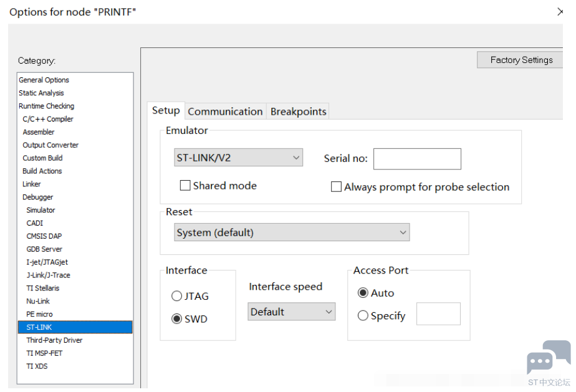Viewport: 576px width, 392px height.
Task: Select C/C++ Compiler category
Action: pyautogui.click(x=48, y=119)
